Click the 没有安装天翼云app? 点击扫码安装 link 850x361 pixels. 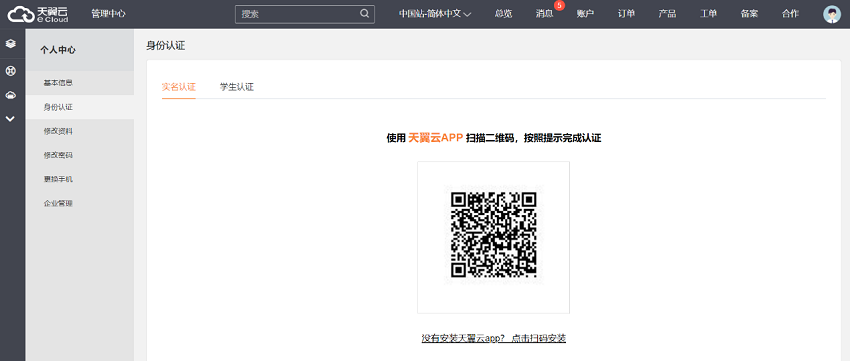[494, 338]
